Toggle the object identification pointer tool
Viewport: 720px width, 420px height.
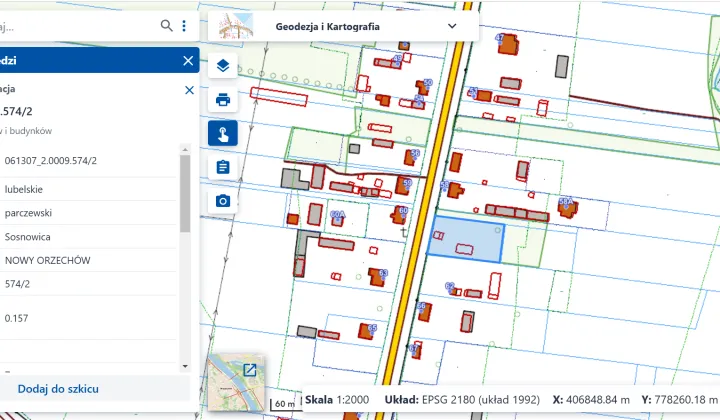(x=223, y=133)
